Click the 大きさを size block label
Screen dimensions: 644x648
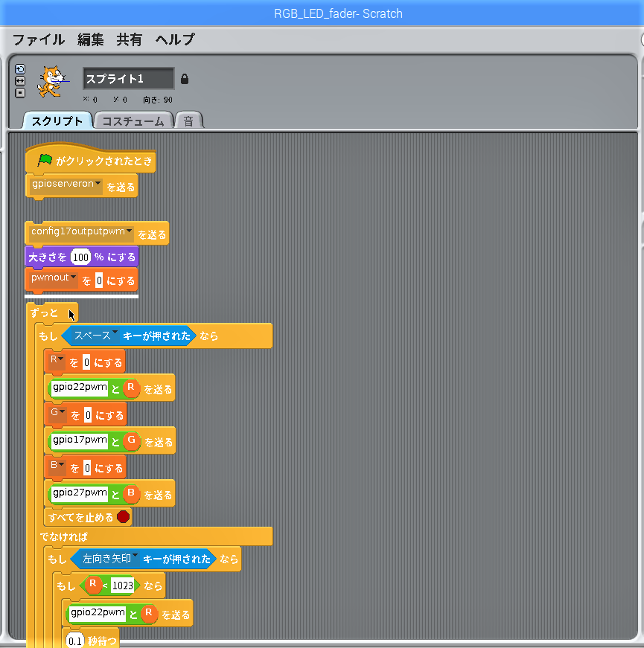47,257
